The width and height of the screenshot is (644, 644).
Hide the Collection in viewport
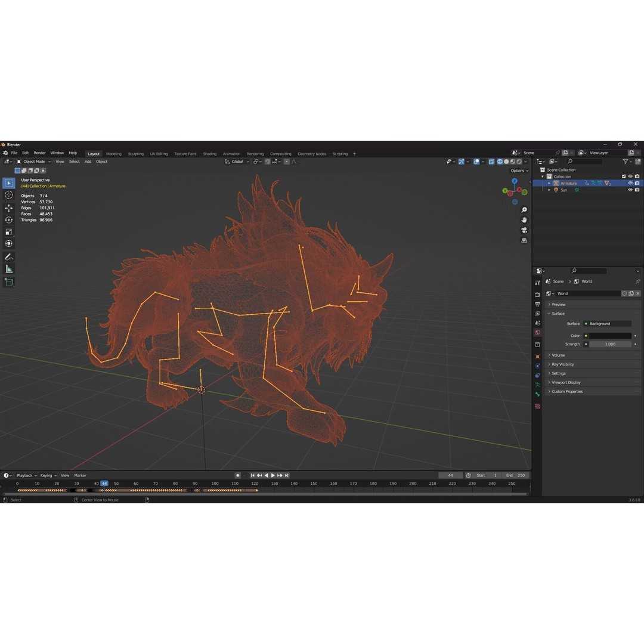(x=630, y=177)
